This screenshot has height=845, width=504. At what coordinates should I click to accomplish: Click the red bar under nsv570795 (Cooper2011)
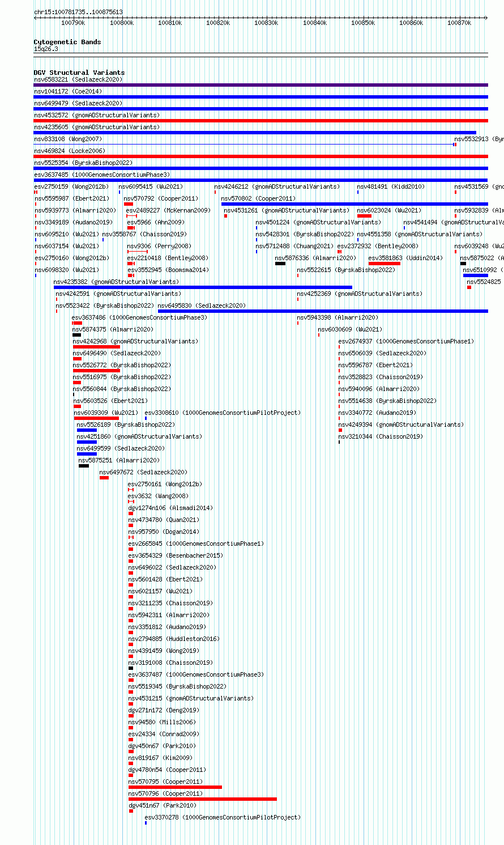point(175,787)
